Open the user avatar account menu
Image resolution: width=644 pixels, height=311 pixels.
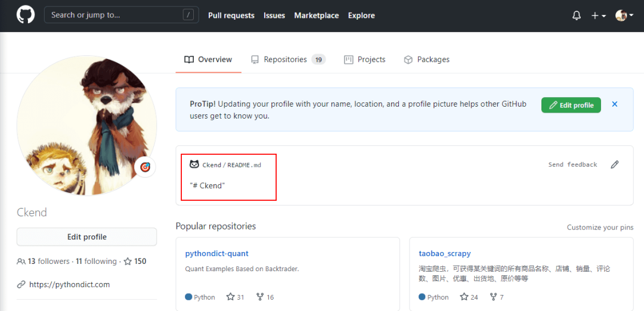pos(624,15)
